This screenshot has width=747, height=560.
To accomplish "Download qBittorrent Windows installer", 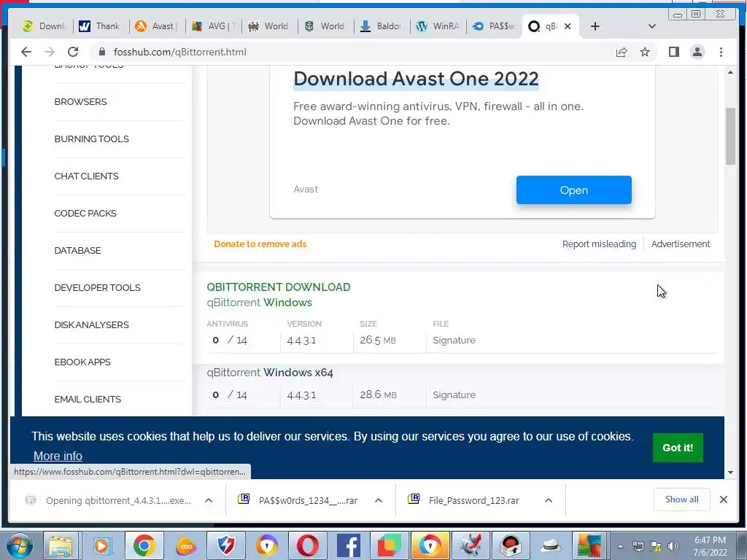I will pos(259,303).
